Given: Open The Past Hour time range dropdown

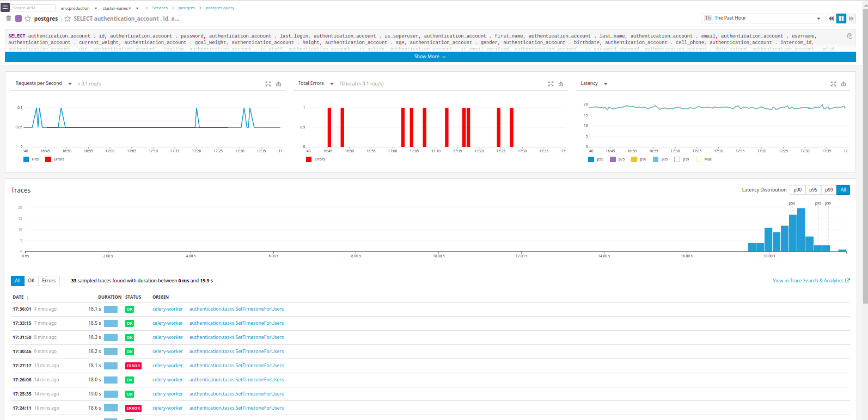Looking at the screenshot, I should pos(762,18).
